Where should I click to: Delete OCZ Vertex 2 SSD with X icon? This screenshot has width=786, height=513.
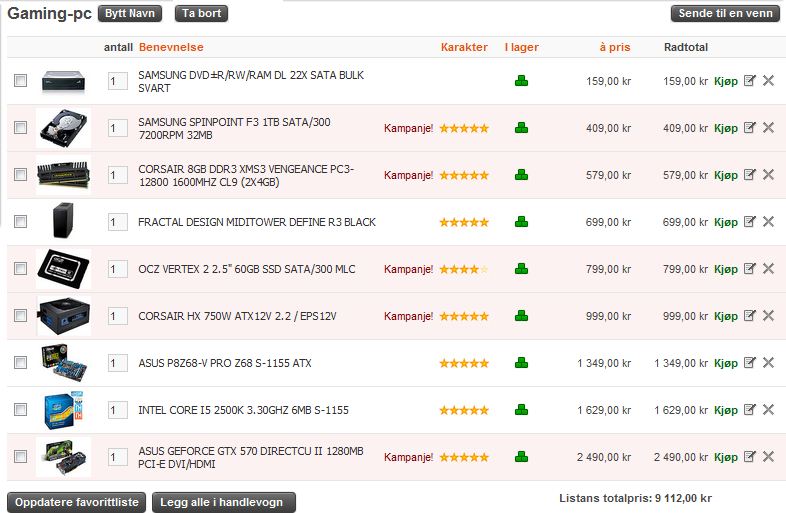point(768,269)
